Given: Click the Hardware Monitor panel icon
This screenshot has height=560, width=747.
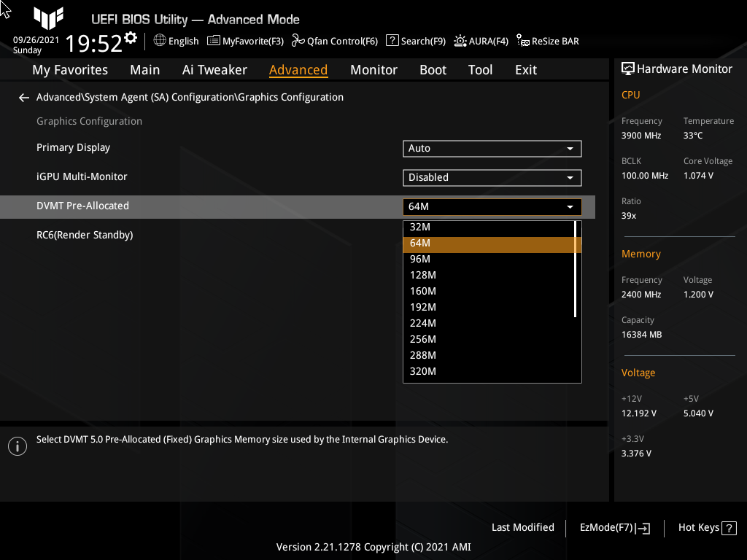Looking at the screenshot, I should (x=628, y=69).
